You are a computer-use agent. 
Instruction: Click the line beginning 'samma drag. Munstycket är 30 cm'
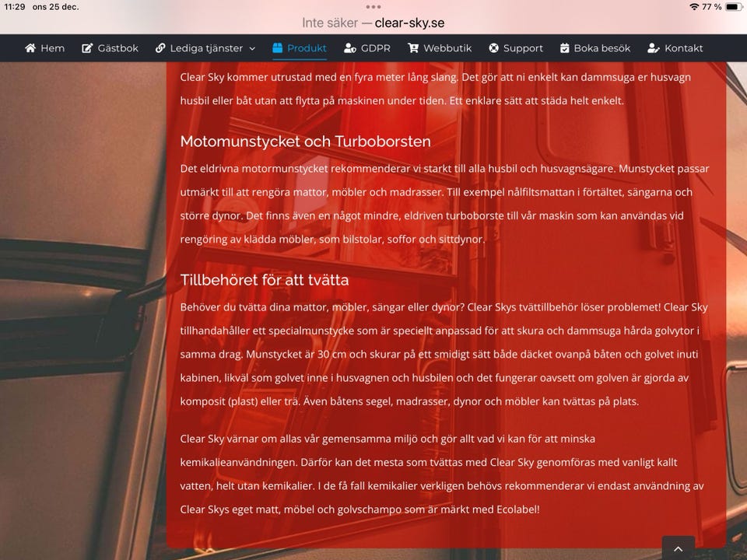coord(439,355)
